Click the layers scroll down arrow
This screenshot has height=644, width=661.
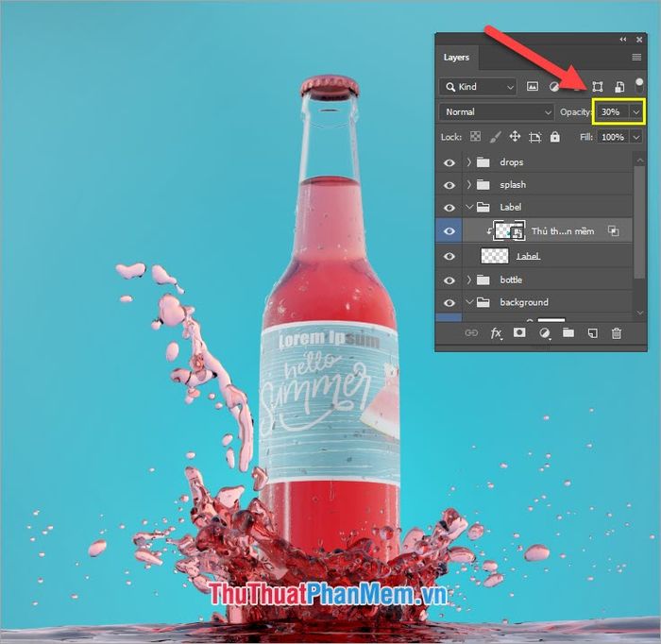click(640, 313)
